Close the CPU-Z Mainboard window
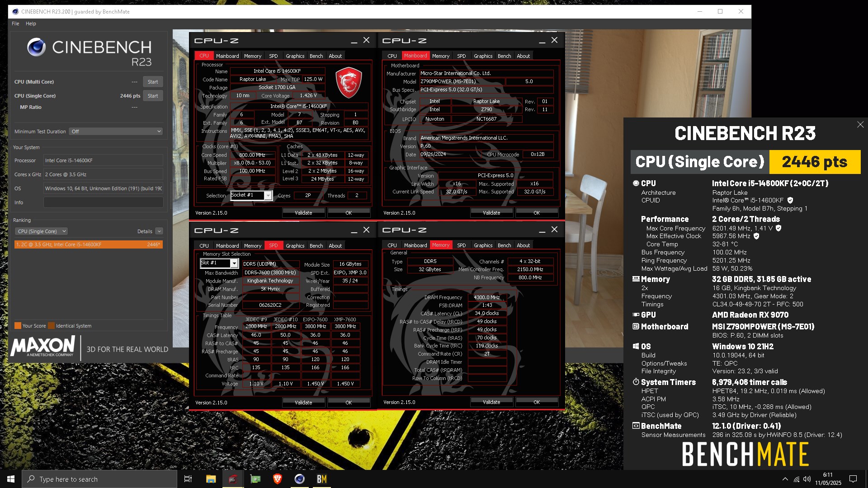The height and width of the screenshot is (488, 868). click(x=555, y=40)
